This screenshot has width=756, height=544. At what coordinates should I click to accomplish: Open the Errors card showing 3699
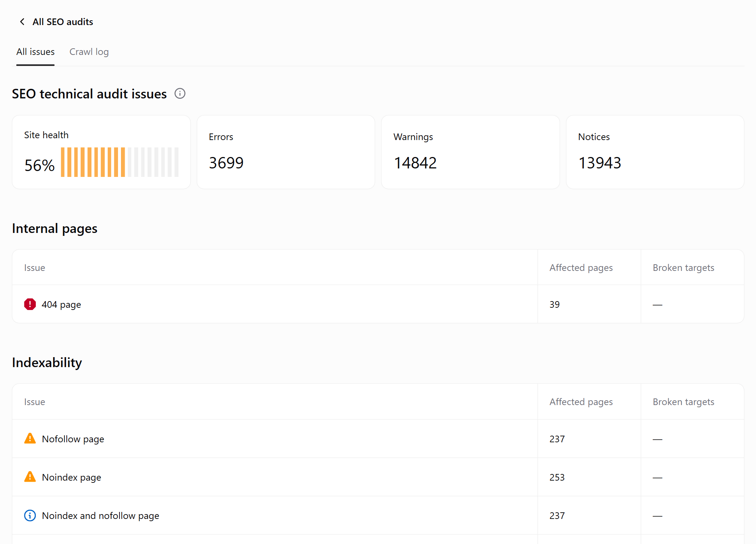coord(286,152)
